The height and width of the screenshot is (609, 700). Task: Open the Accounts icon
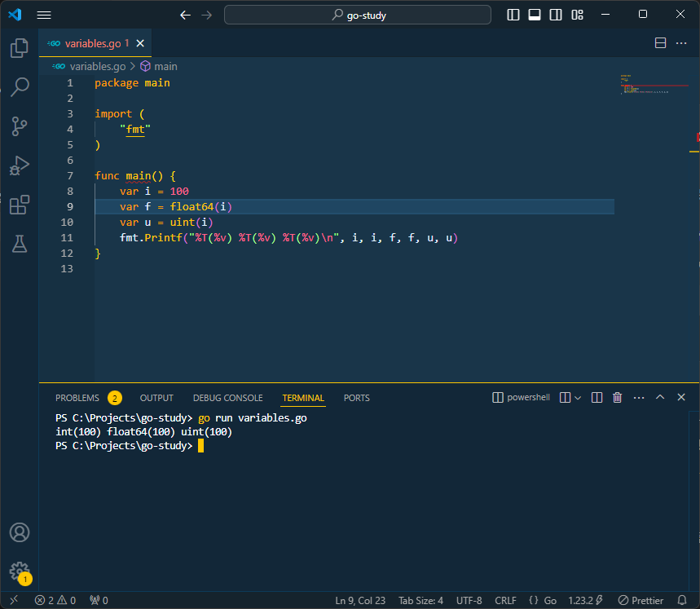(20, 532)
